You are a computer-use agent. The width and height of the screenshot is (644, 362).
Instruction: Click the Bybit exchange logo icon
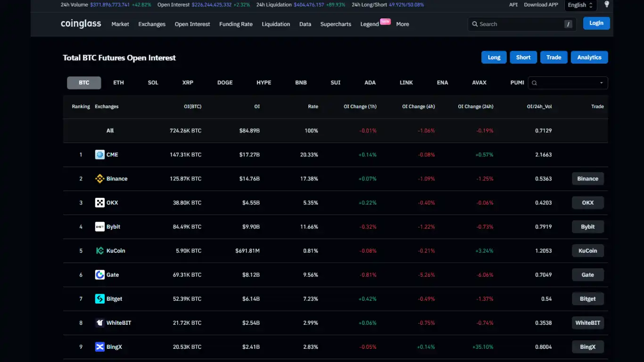tap(100, 227)
